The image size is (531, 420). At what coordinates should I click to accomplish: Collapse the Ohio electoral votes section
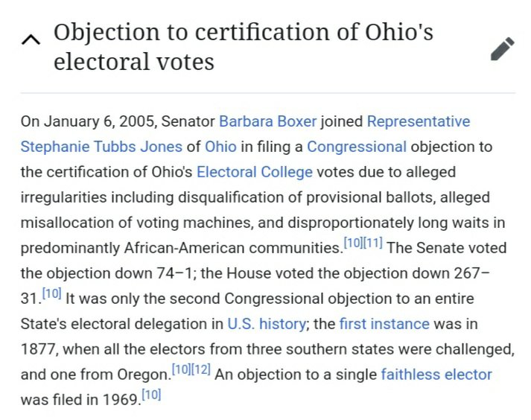(x=31, y=40)
